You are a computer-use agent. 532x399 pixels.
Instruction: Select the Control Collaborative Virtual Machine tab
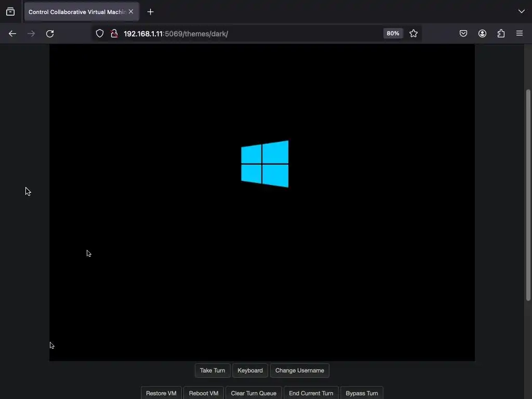tap(82, 12)
